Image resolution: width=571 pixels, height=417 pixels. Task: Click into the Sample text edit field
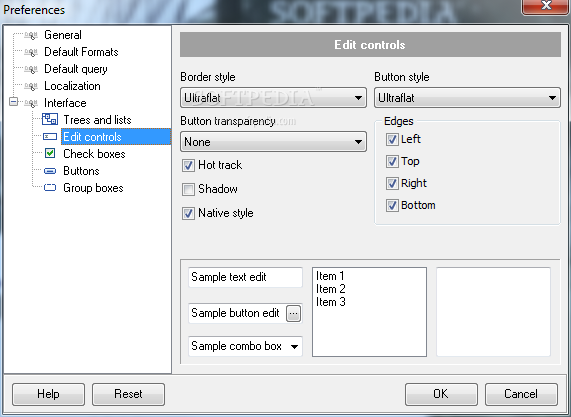[x=245, y=278]
